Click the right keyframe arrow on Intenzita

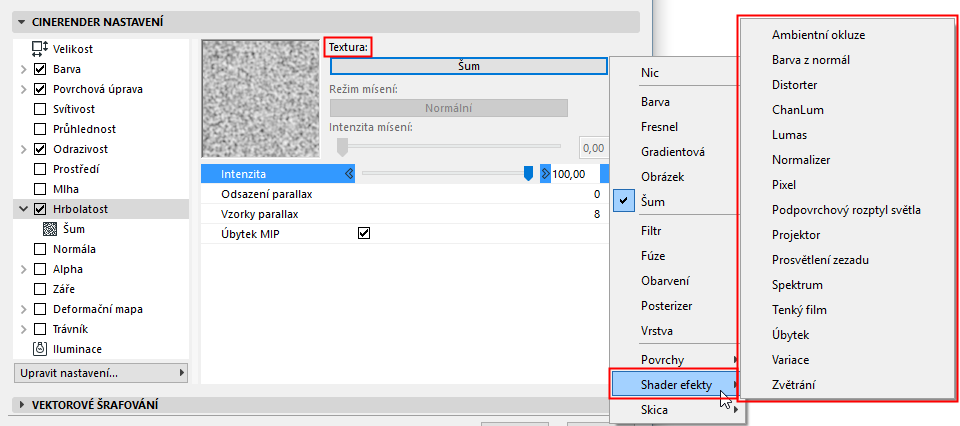click(545, 174)
